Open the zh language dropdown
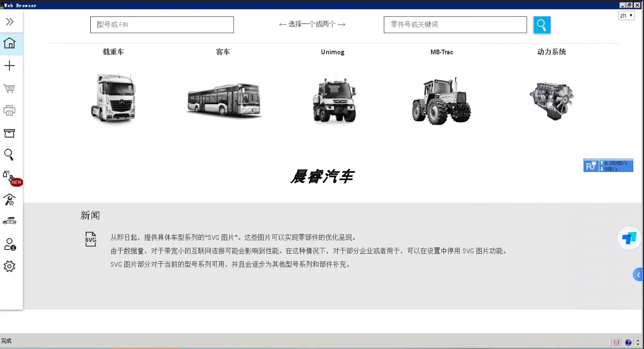 pos(626,15)
